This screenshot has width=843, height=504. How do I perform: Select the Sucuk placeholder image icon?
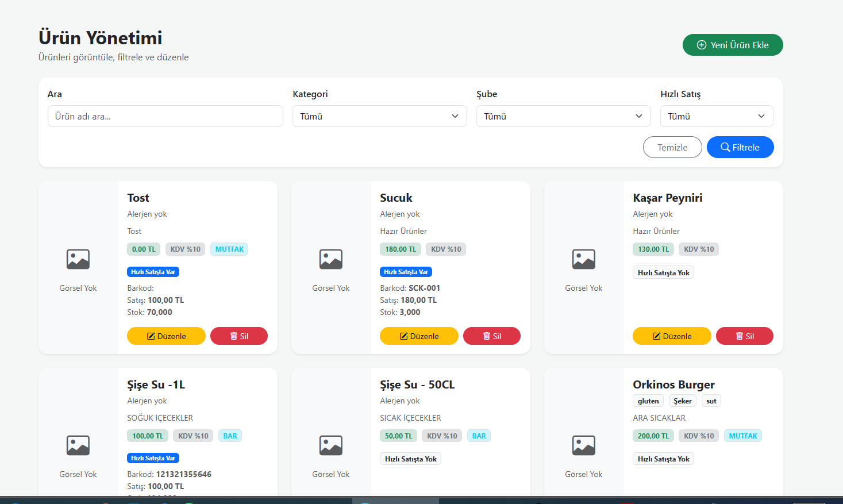point(331,259)
